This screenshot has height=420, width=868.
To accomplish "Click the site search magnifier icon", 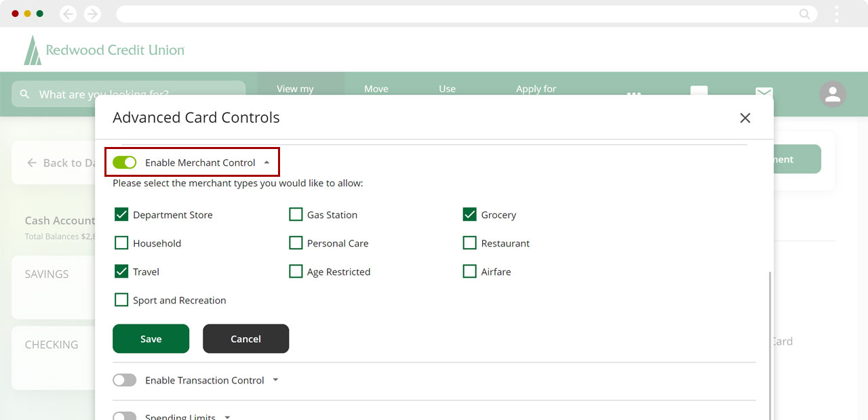I will click(x=25, y=94).
